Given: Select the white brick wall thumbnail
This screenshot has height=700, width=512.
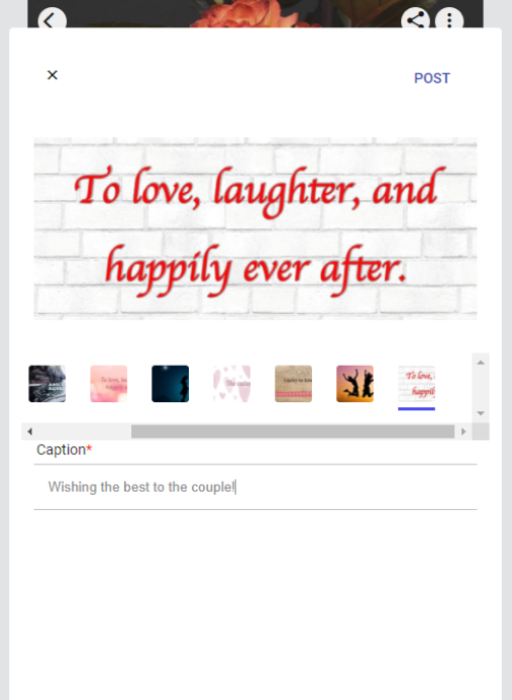Looking at the screenshot, I should pos(416,383).
